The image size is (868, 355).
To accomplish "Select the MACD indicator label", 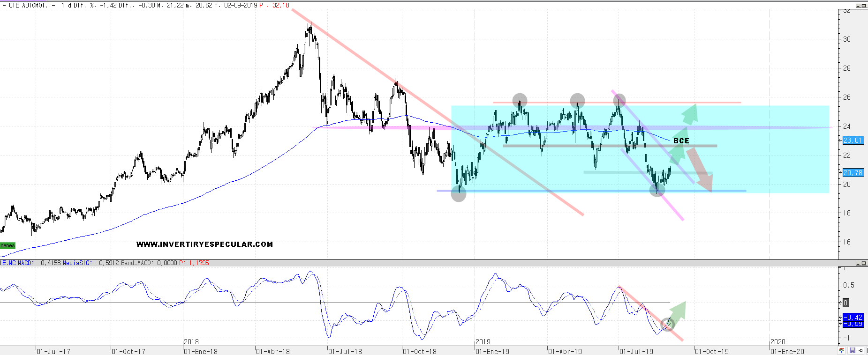I will click(24, 263).
